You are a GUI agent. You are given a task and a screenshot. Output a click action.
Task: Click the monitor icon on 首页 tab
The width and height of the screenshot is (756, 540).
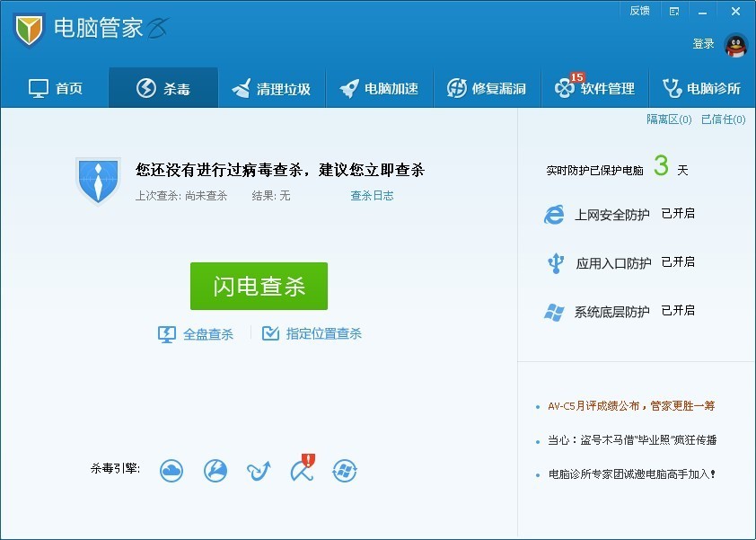(x=39, y=89)
